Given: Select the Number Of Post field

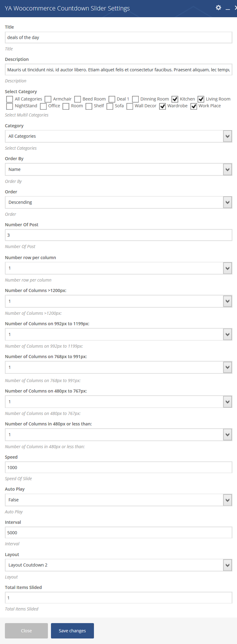Looking at the screenshot, I should (118, 235).
